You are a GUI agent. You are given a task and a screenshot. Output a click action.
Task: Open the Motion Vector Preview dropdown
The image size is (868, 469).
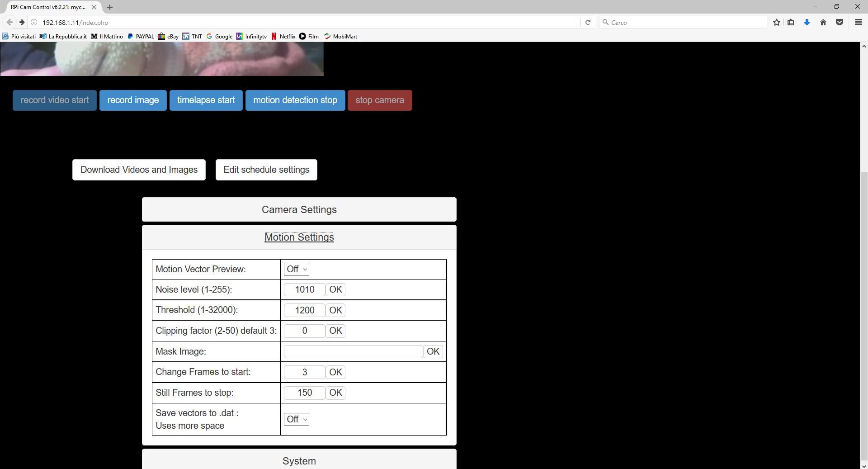click(297, 269)
